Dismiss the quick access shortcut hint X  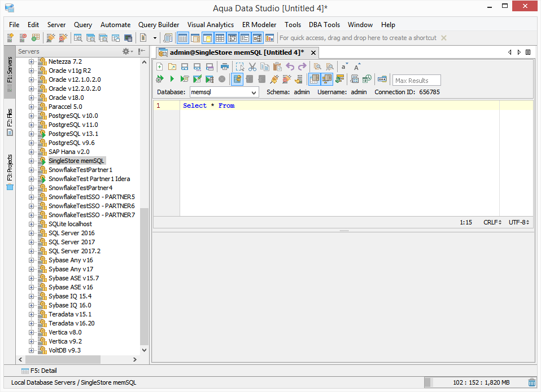(x=444, y=38)
